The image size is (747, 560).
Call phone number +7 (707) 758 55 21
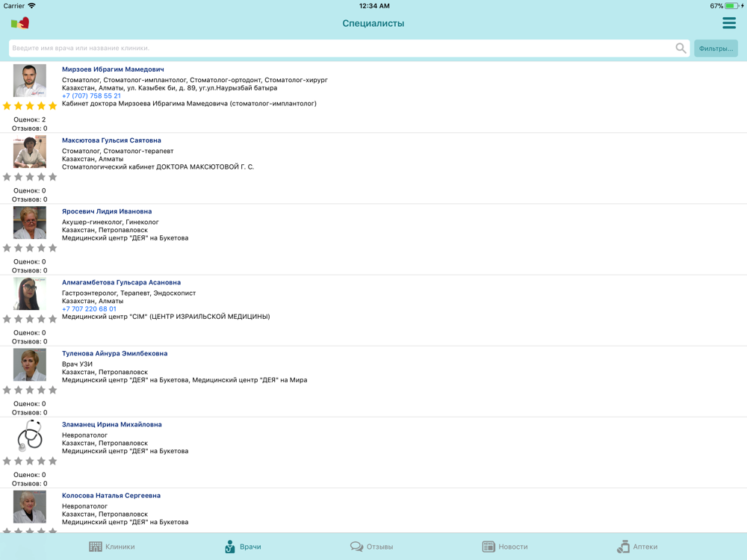click(x=91, y=96)
